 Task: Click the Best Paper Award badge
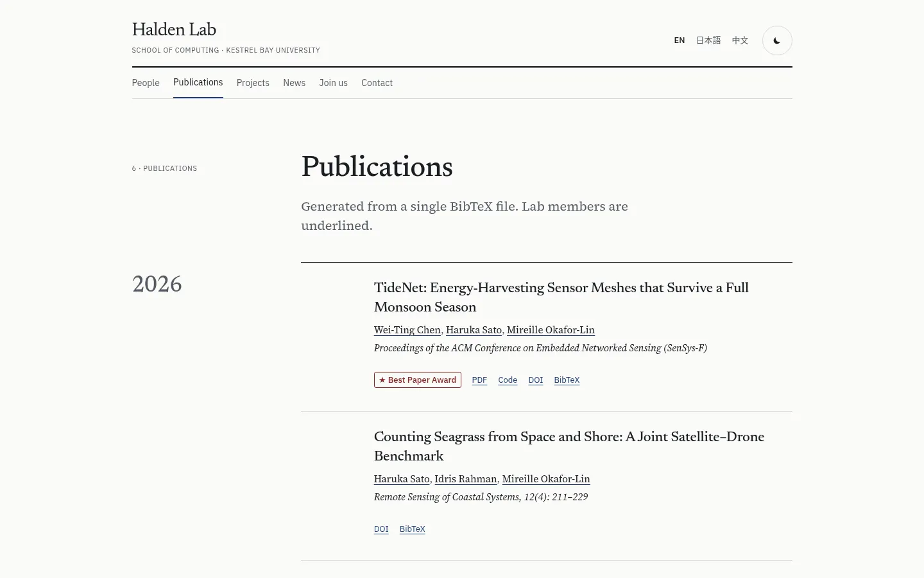tap(418, 380)
